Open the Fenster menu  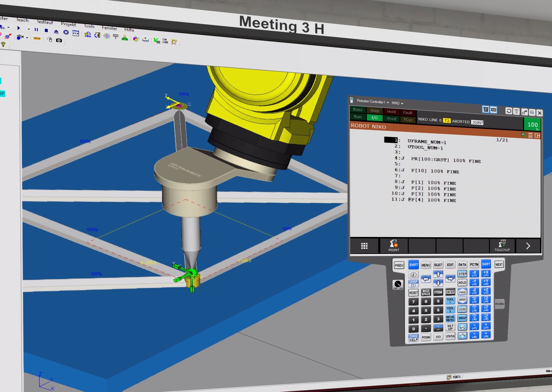(109, 28)
